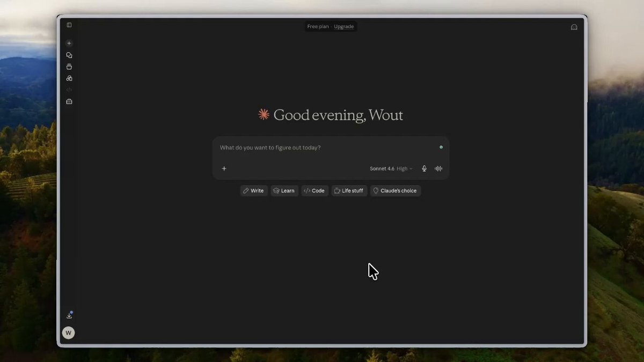Select the Learn suggestion chip
This screenshot has height=362, width=644.
click(x=284, y=190)
